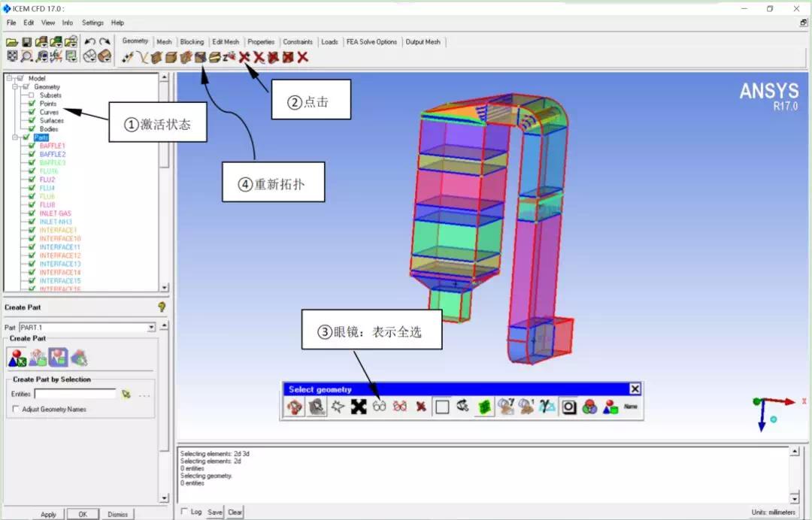Collapse the Model tree node

tap(9, 78)
